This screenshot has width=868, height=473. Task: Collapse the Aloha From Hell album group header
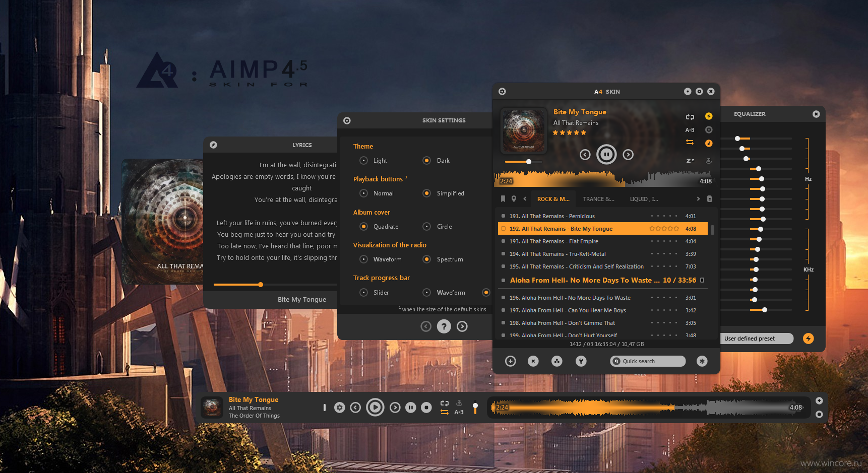click(x=603, y=280)
